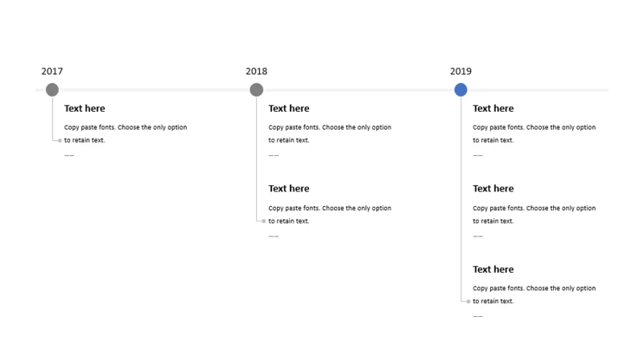644x362 pixels.
Task: Select the Text here heading under 2017
Action: (x=85, y=109)
